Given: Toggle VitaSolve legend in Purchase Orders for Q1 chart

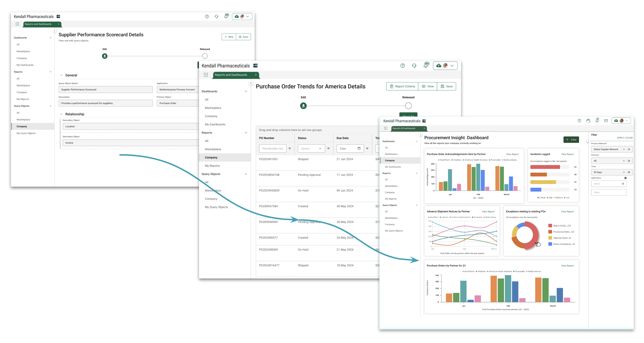Looking at the screenshot, I should pos(481,272).
